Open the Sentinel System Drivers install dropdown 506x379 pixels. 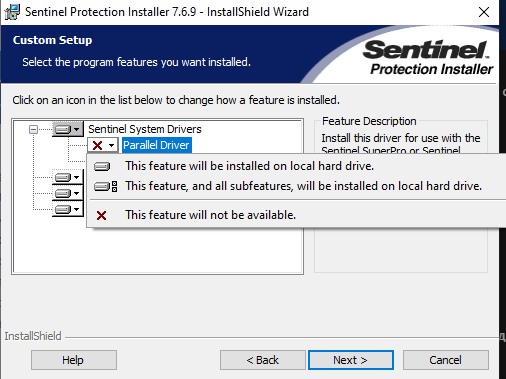click(68, 129)
